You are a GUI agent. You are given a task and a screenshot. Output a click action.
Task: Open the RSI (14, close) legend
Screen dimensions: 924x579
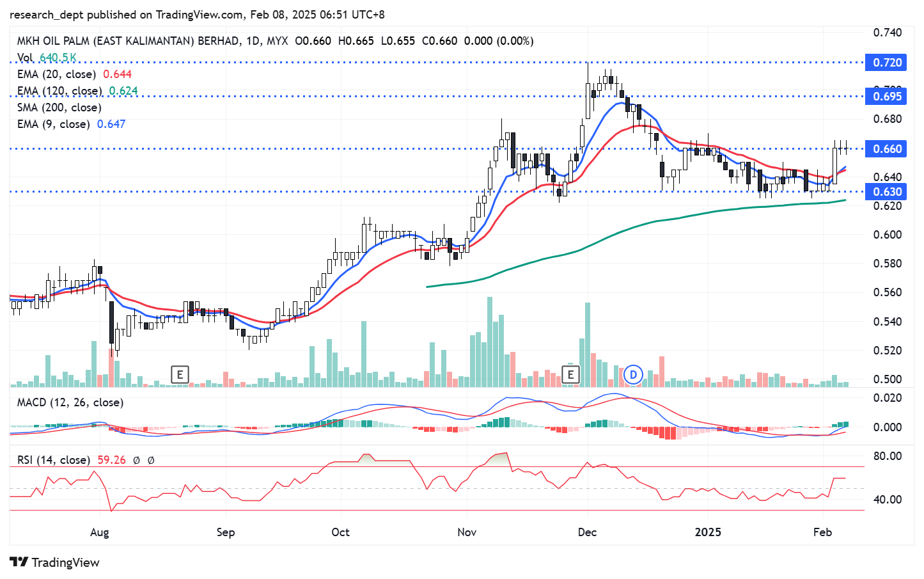[x=53, y=460]
